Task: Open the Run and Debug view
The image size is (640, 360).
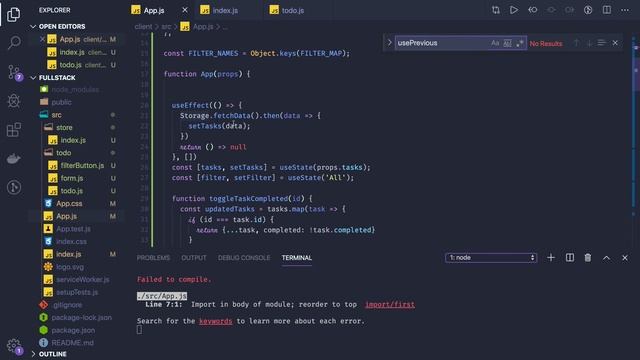Action: click(14, 100)
